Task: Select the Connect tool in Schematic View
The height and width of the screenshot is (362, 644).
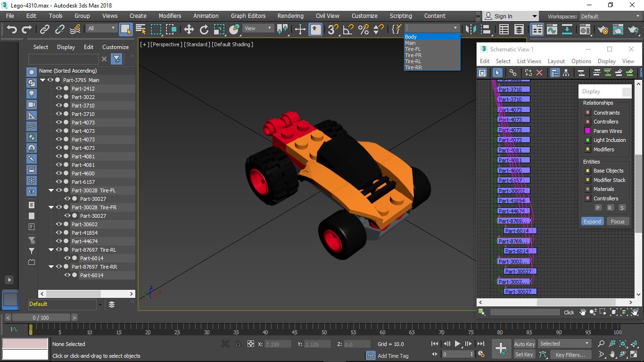Action: 513,73
